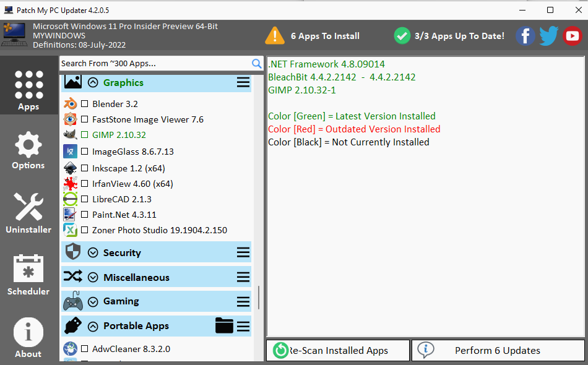Image resolution: width=588 pixels, height=365 pixels.
Task: Open the Facebook page icon
Action: click(525, 36)
